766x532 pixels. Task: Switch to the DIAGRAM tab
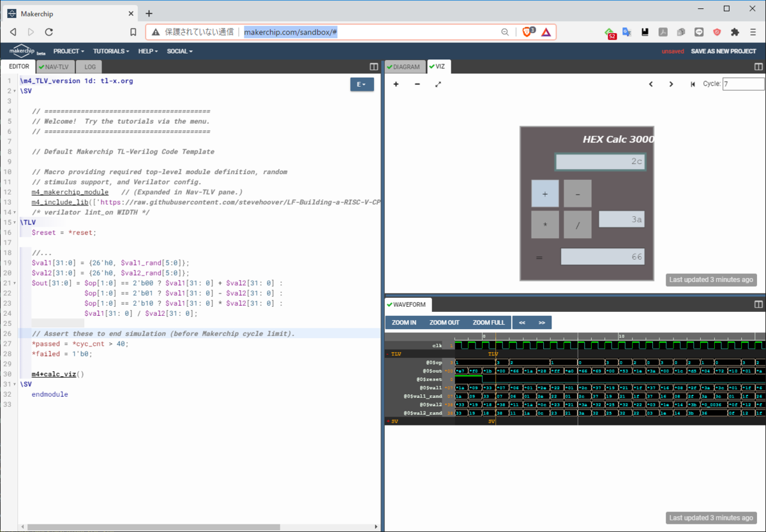click(x=404, y=66)
